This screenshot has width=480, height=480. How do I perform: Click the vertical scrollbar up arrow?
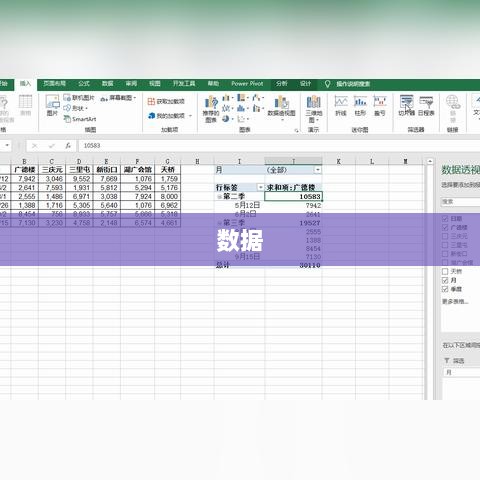tap(430, 162)
